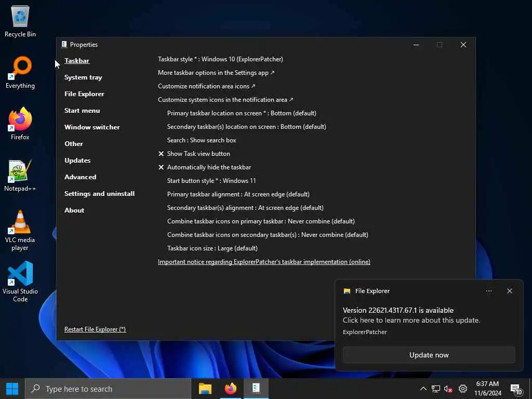The width and height of the screenshot is (532, 399).
Task: Switch to Start menu section
Action: [x=82, y=111]
